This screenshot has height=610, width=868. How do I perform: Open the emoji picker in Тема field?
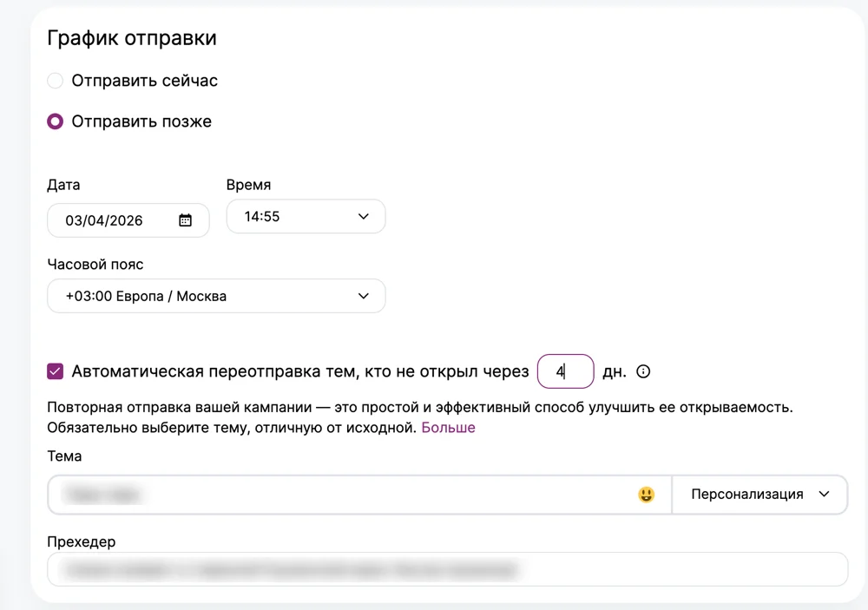click(x=646, y=495)
